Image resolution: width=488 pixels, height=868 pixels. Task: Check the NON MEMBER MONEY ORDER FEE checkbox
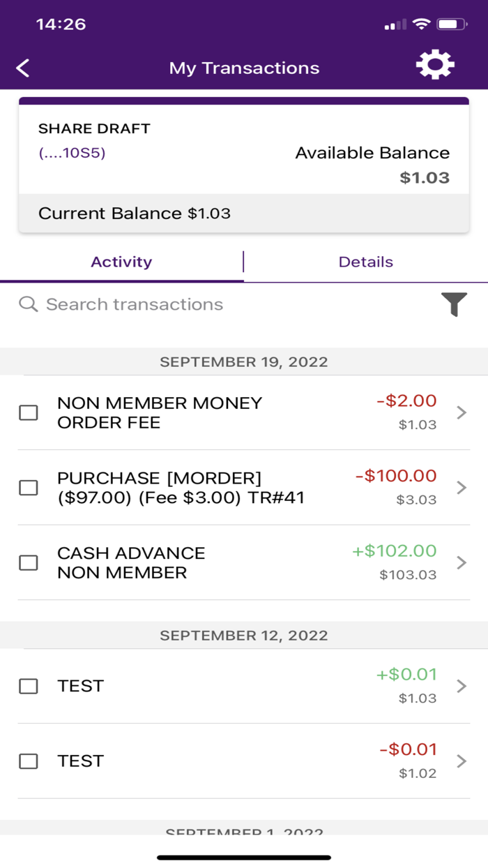click(x=29, y=412)
